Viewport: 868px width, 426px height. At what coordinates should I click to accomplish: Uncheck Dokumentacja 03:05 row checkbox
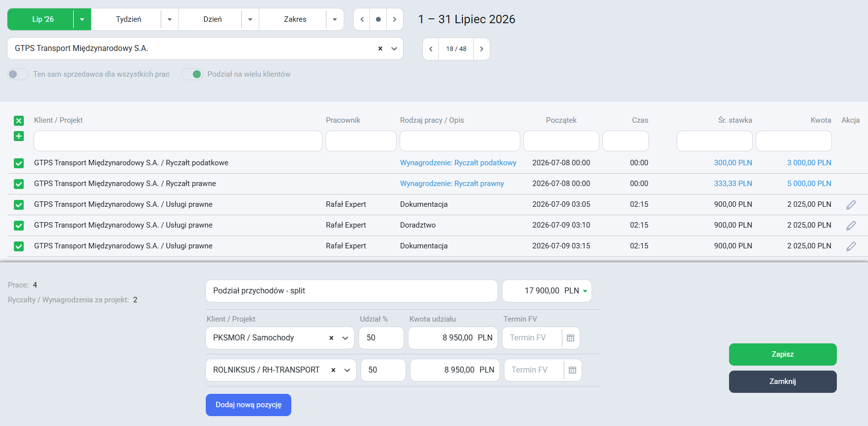tap(19, 205)
